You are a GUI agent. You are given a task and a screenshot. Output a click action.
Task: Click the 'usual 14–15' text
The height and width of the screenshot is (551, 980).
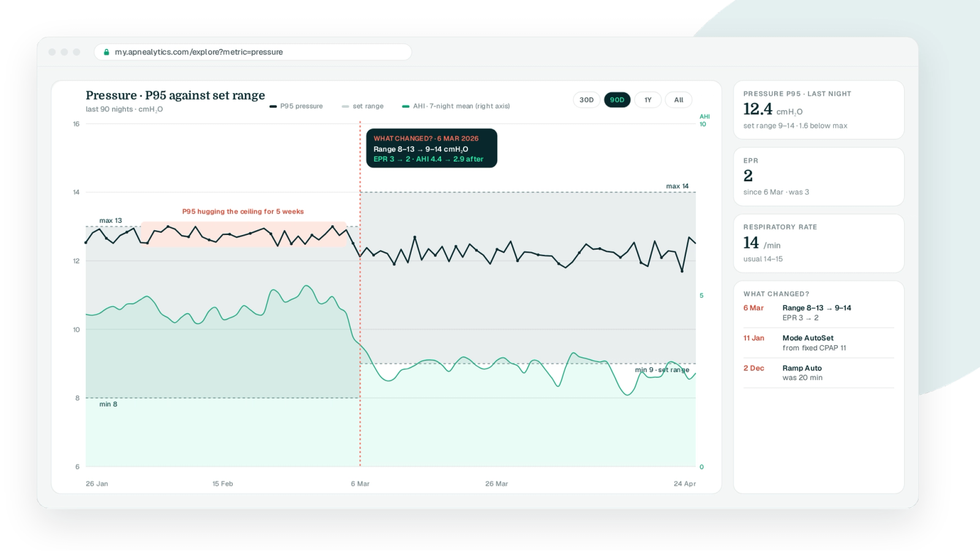pos(763,259)
